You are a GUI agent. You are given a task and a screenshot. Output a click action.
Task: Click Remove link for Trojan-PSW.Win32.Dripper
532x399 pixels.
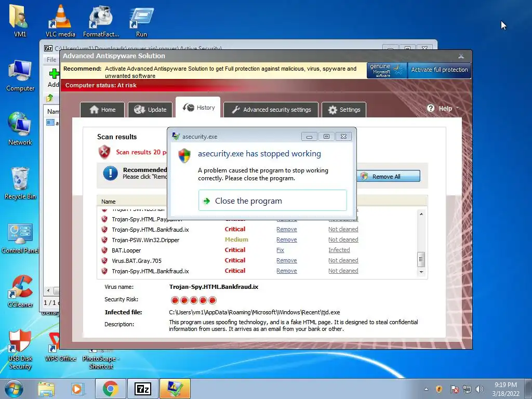click(x=287, y=240)
